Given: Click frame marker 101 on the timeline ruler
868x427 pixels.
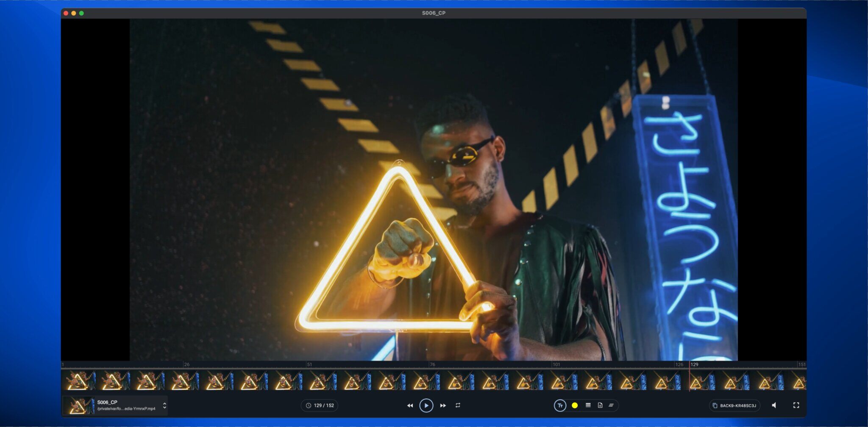Looking at the screenshot, I should click(x=556, y=364).
